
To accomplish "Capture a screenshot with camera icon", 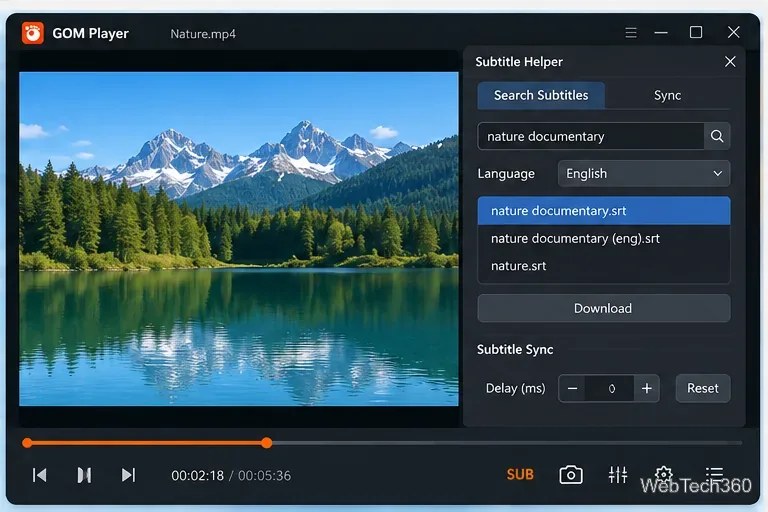I will tap(571, 474).
